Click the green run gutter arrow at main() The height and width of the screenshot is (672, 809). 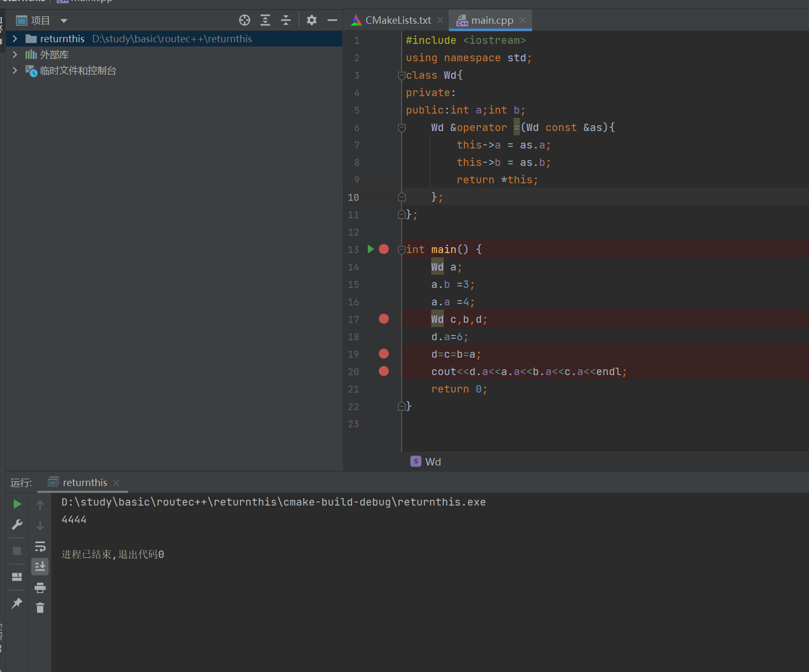[x=371, y=249]
